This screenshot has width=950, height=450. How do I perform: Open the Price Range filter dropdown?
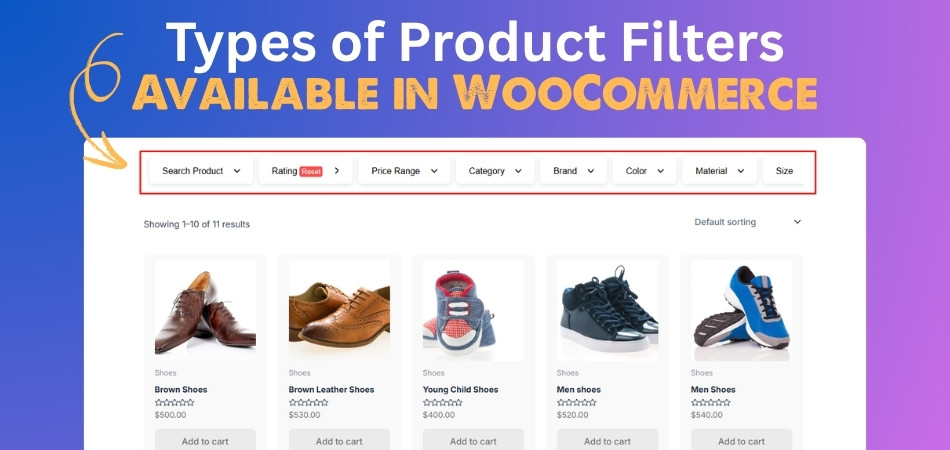404,171
